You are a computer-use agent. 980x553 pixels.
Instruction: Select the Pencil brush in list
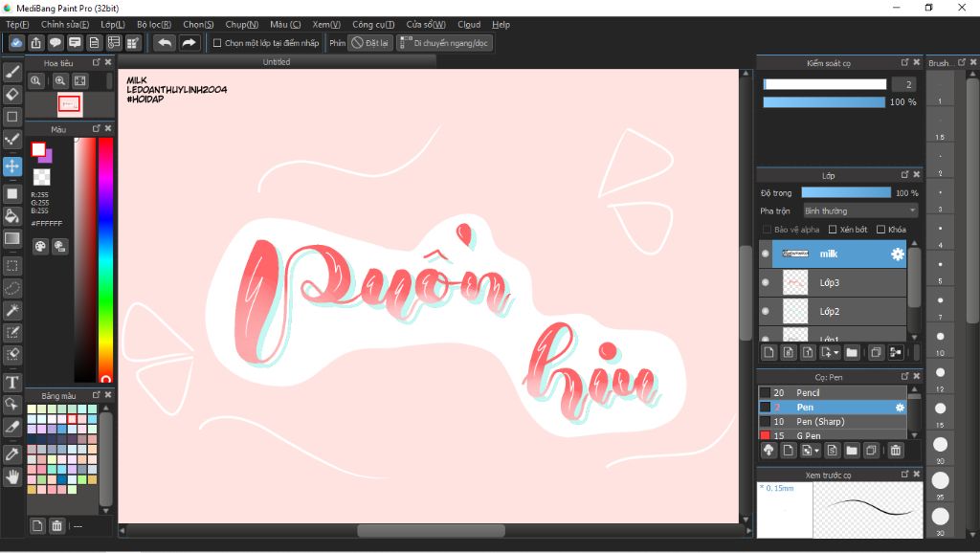click(832, 392)
